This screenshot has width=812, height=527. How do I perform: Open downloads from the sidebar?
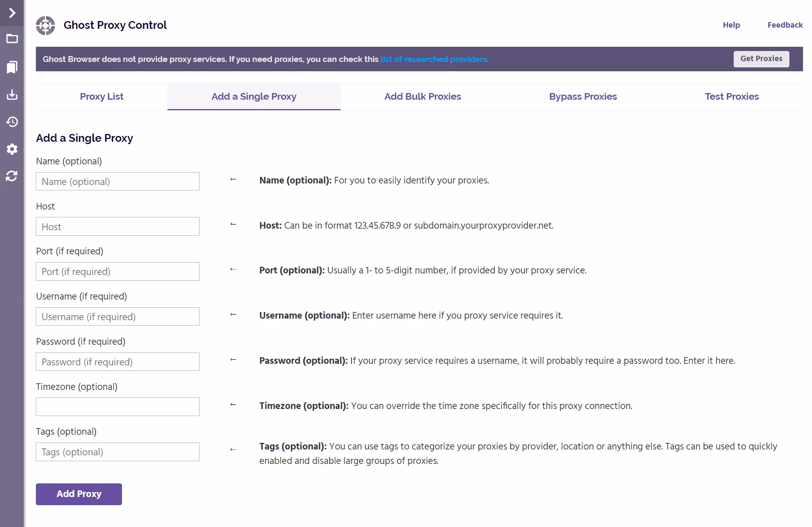coord(12,95)
